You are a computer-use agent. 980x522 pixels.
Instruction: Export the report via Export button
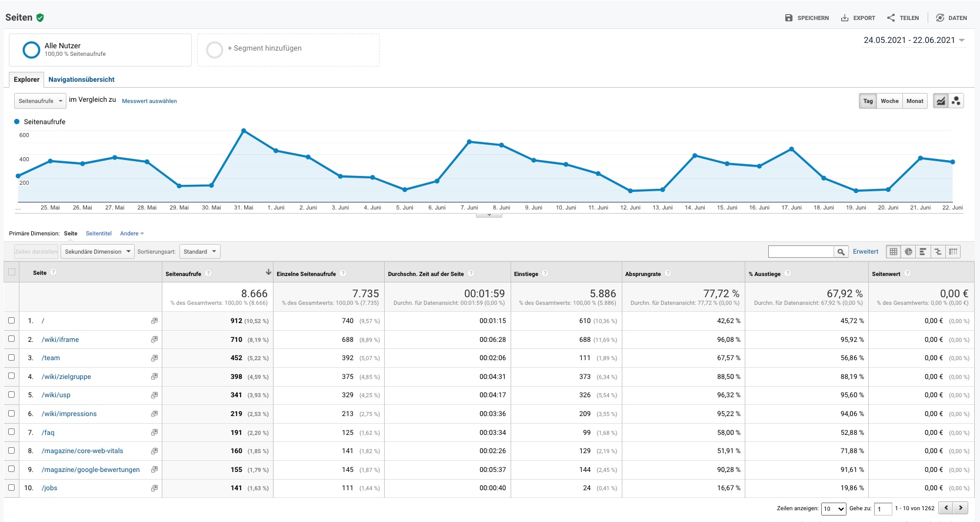(x=858, y=18)
